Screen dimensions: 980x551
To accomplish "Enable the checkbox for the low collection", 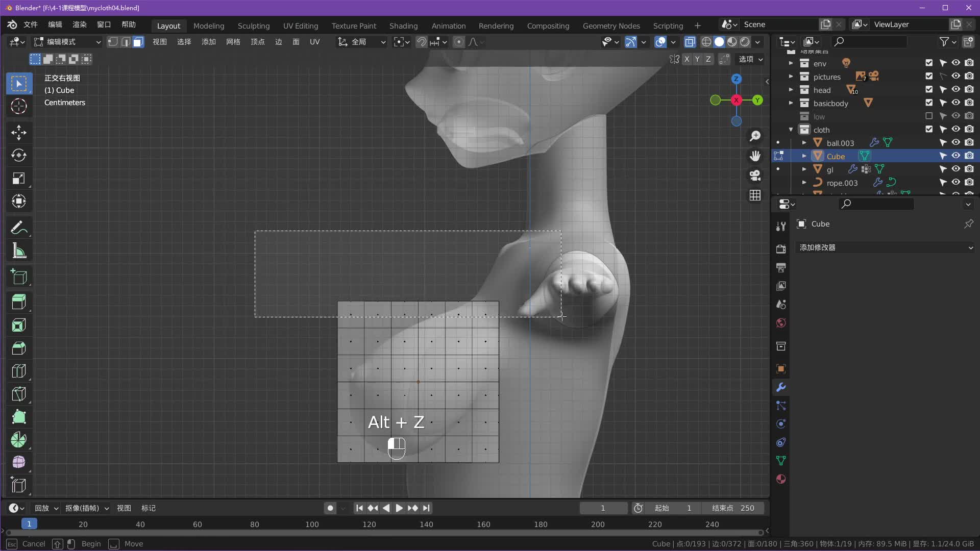I will click(928, 116).
